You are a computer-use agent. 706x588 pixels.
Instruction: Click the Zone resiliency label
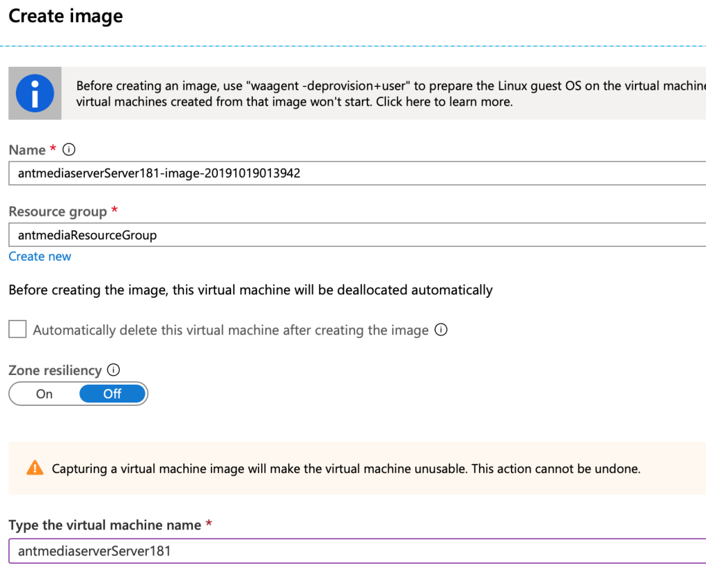click(x=55, y=370)
